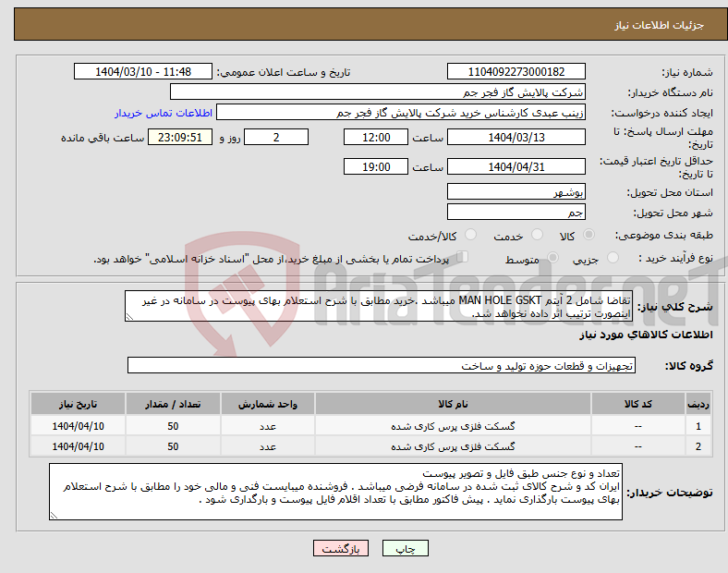The height and width of the screenshot is (573, 728).
Task: Click the remaining days field showing 2
Action: tap(276, 137)
